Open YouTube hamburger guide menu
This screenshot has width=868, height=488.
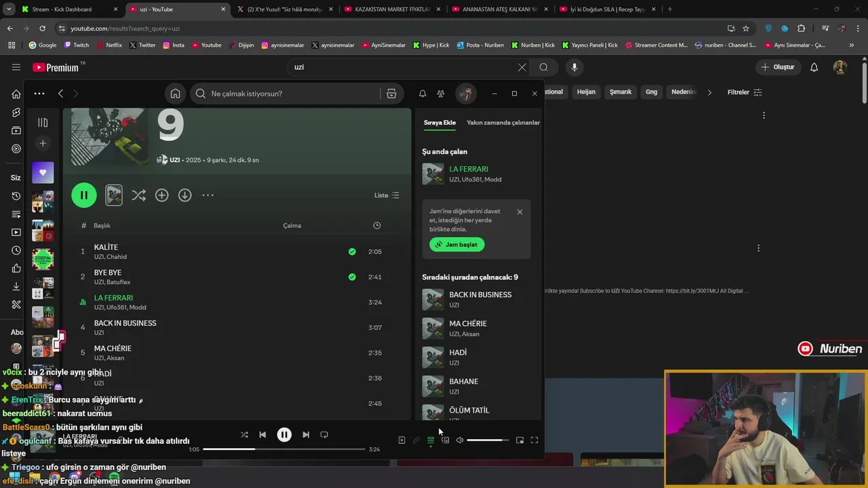16,67
